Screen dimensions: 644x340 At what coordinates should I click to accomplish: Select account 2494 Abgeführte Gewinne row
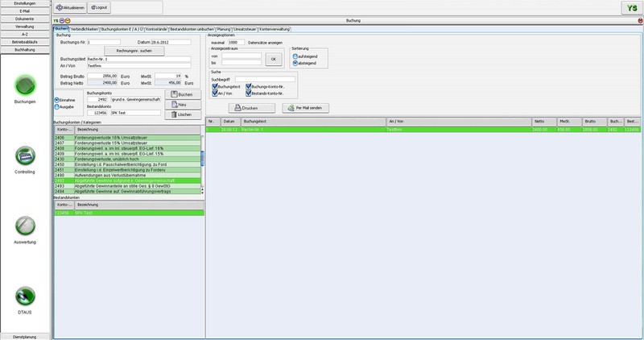128,192
